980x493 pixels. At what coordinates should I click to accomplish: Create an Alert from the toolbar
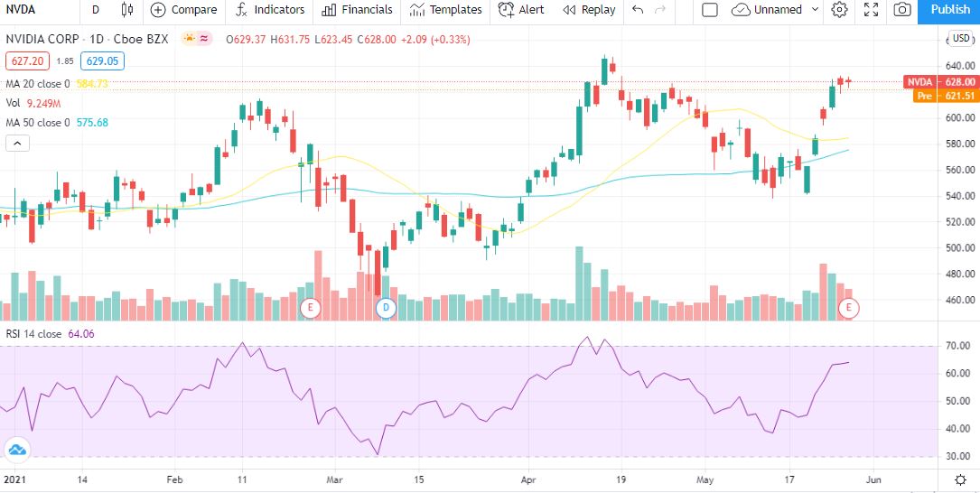click(x=521, y=9)
